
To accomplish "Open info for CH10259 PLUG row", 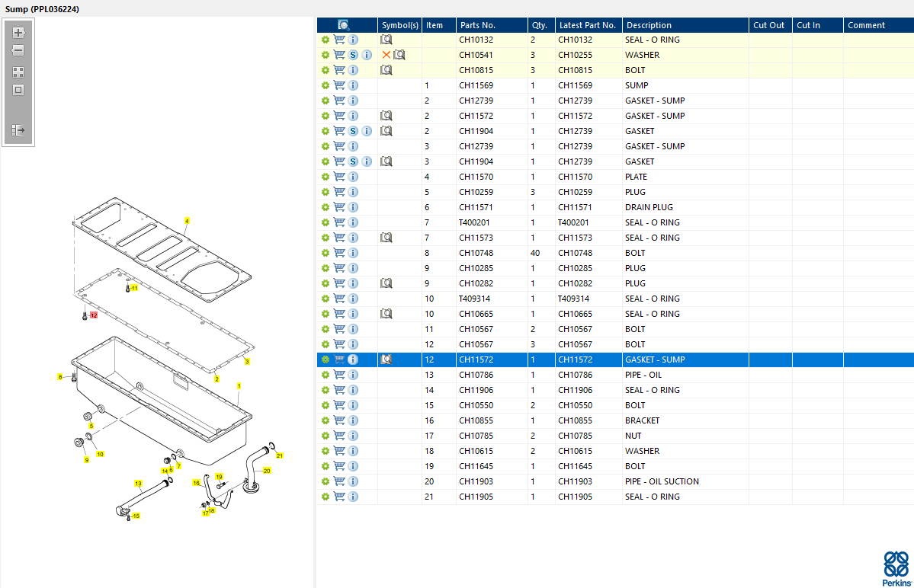I will pyautogui.click(x=353, y=192).
